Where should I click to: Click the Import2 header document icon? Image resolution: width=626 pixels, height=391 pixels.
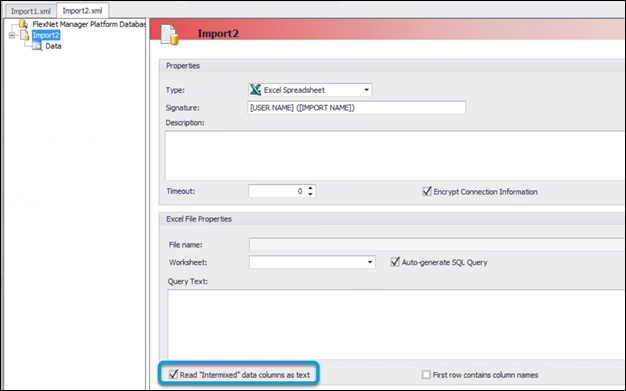tap(169, 34)
